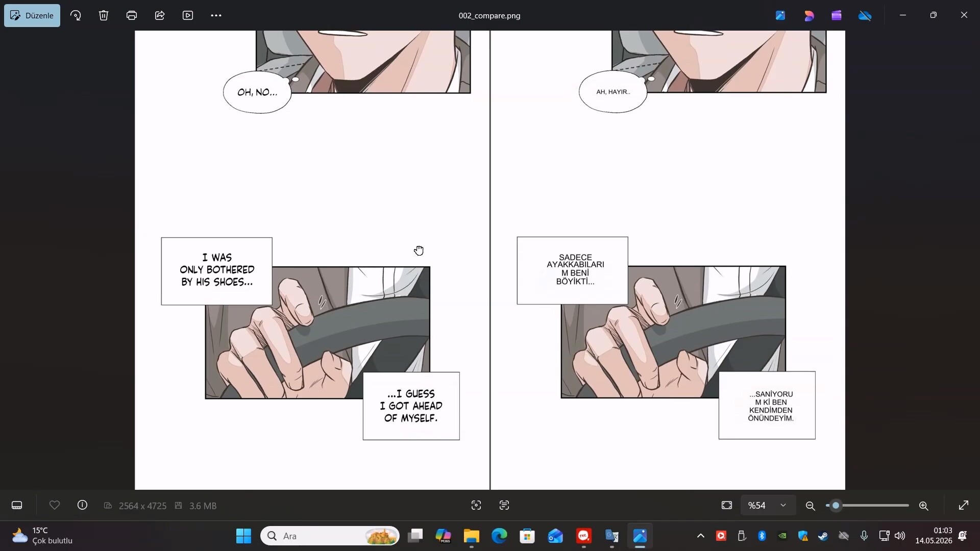Open the network display tray icon
This screenshot has height=551, width=980.
[x=884, y=536]
